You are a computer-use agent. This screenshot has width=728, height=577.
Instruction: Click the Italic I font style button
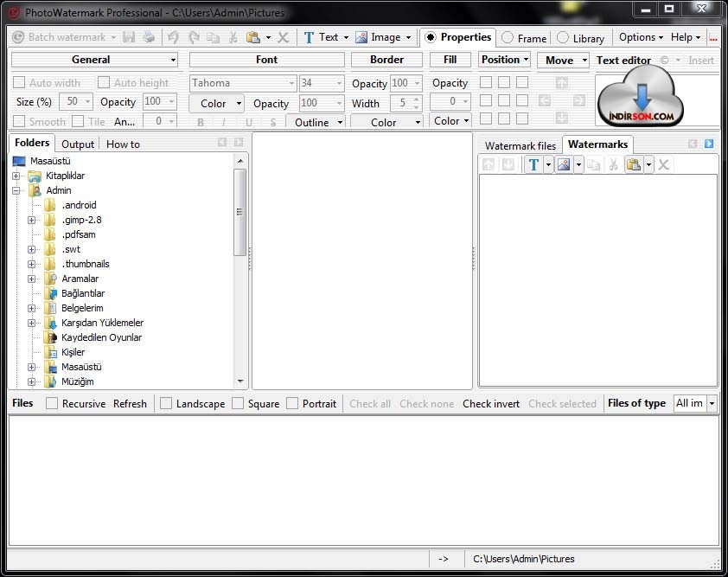[x=224, y=122]
